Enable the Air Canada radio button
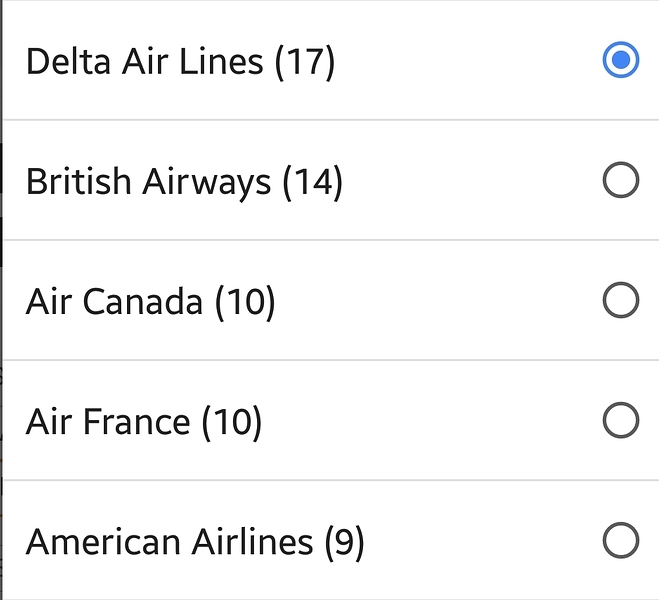 620,301
